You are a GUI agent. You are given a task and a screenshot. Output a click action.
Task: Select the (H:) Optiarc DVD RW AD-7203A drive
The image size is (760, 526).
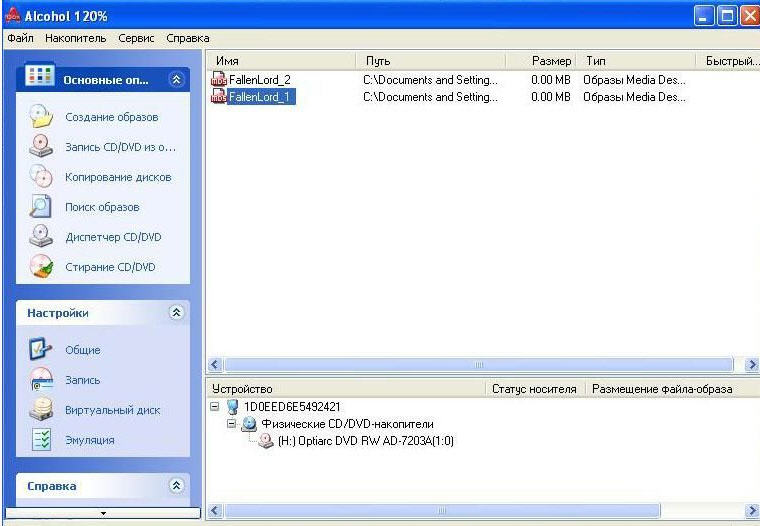[365, 441]
